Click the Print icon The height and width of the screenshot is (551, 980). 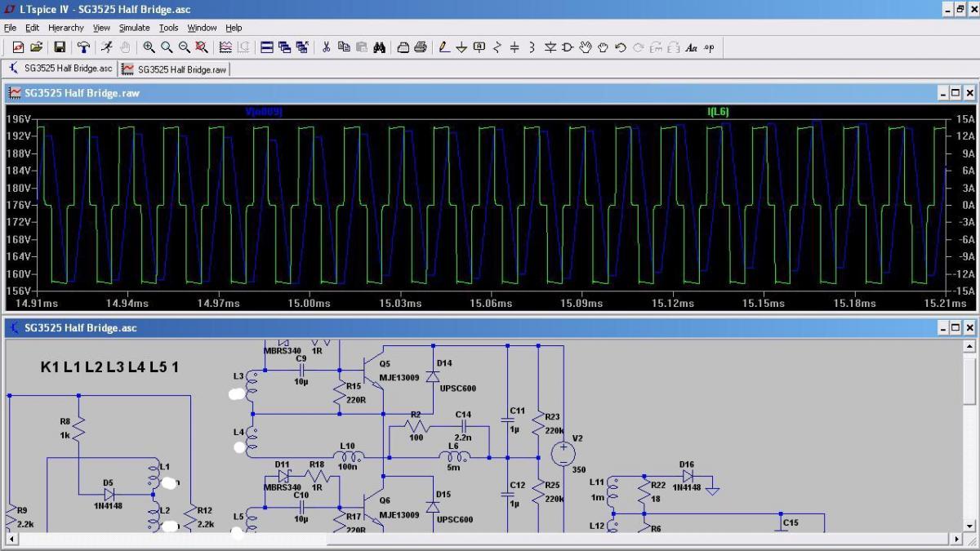coord(421,47)
